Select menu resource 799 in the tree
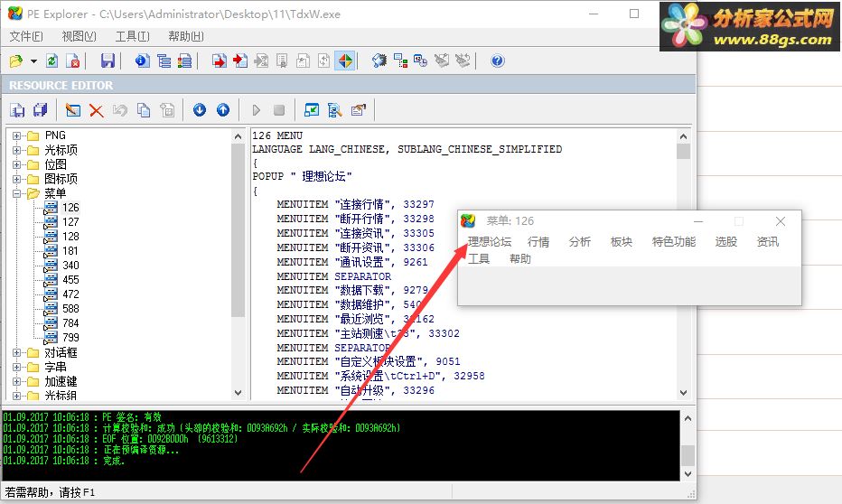The height and width of the screenshot is (504, 842). pyautogui.click(x=70, y=338)
